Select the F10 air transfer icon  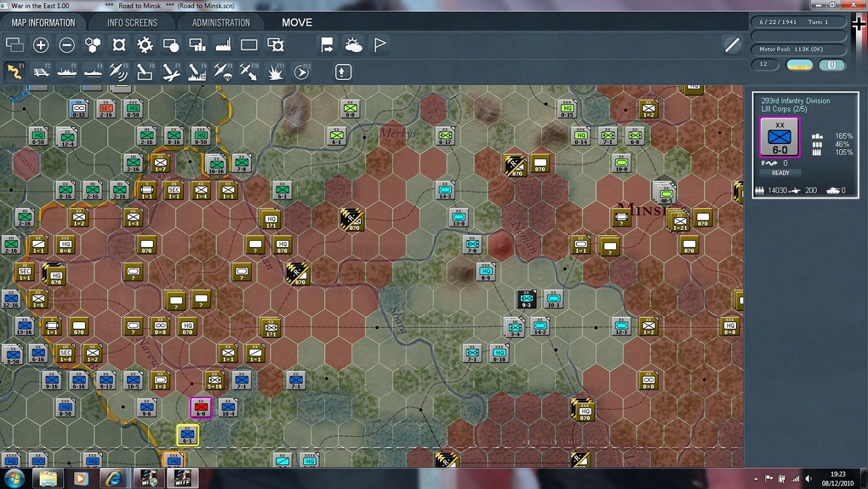pos(249,72)
